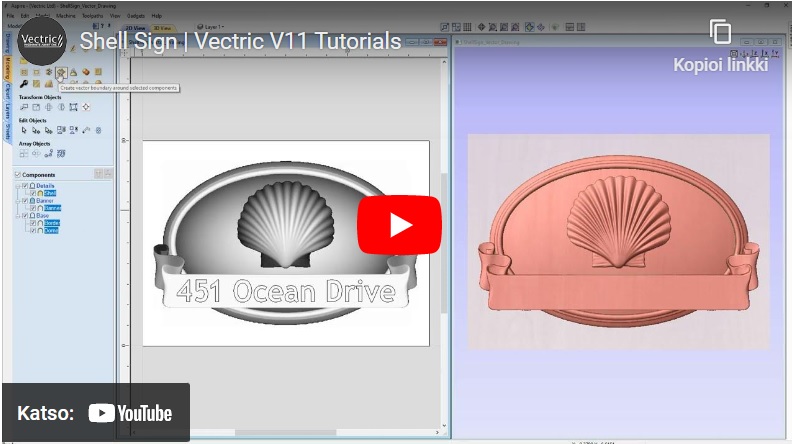Click the rightmost tile-windows toolbar icon
Image resolution: width=792 pixels, height=444 pixels.
tap(581, 27)
